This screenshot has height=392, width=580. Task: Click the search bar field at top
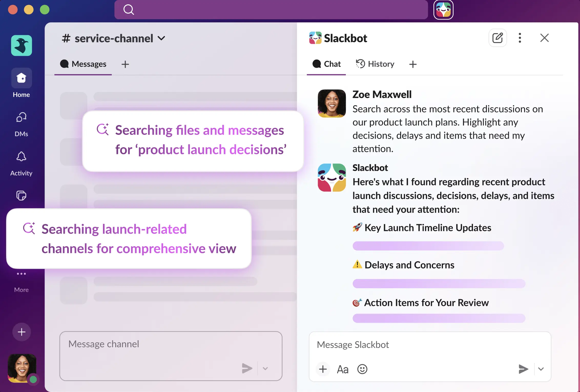(x=271, y=10)
